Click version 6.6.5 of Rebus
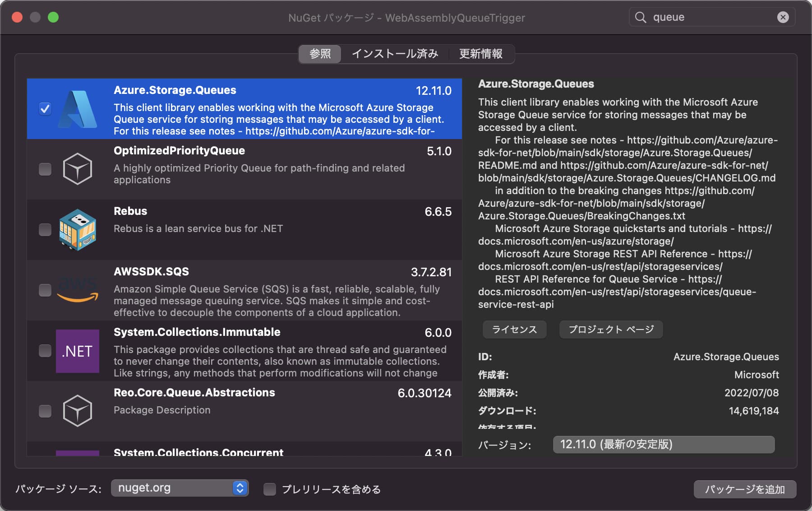The width and height of the screenshot is (812, 511). (x=438, y=212)
